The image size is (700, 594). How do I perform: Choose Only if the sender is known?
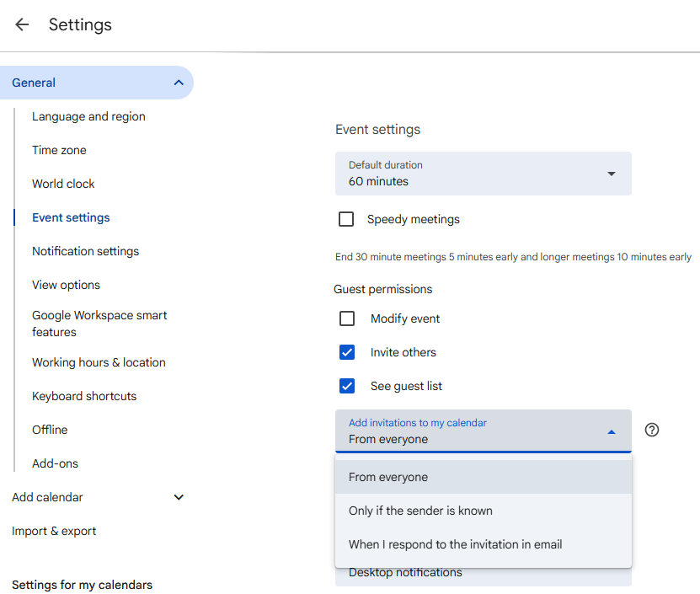(483, 511)
